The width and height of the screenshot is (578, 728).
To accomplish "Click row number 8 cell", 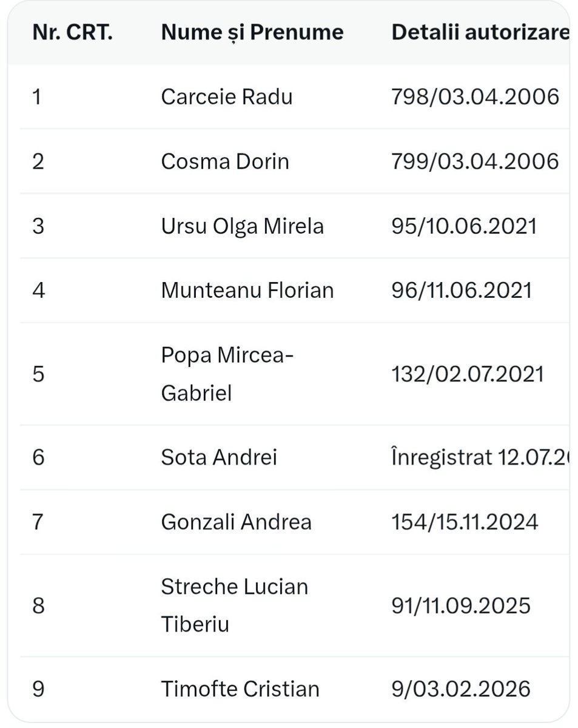I will (38, 605).
